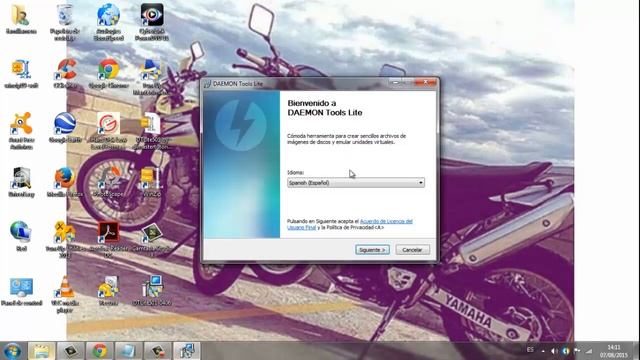Open the Windows Start menu
Screen dimensions: 640x360
tap(12, 351)
